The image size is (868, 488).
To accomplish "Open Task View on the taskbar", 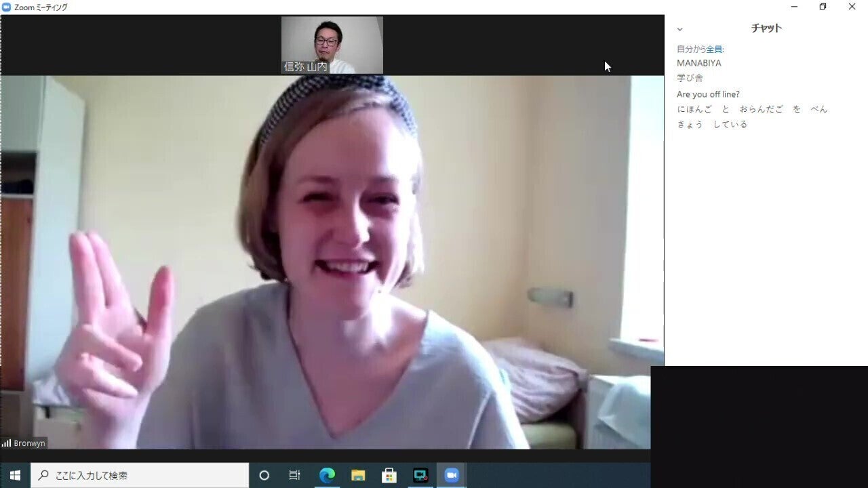I will click(294, 475).
